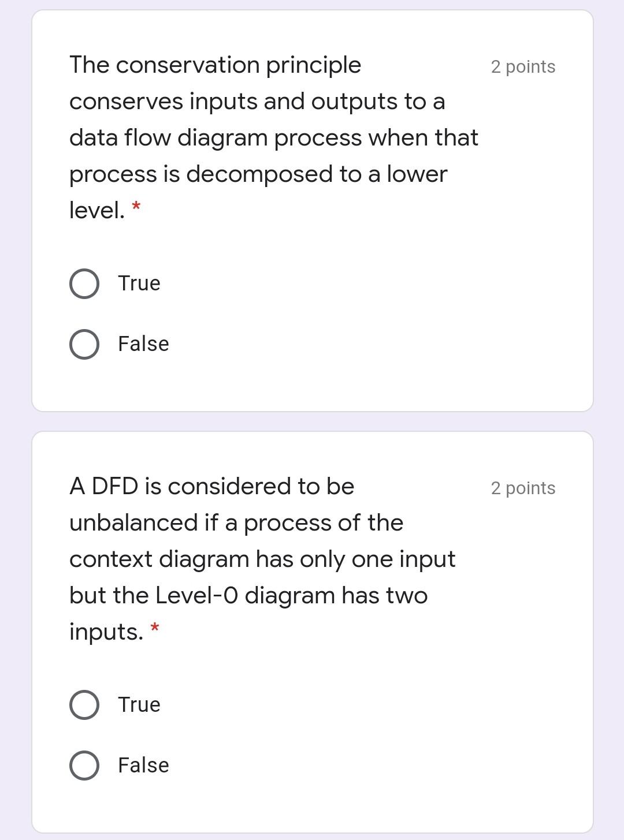
Task: Select False for the conservation principle question
Action: click(x=84, y=344)
